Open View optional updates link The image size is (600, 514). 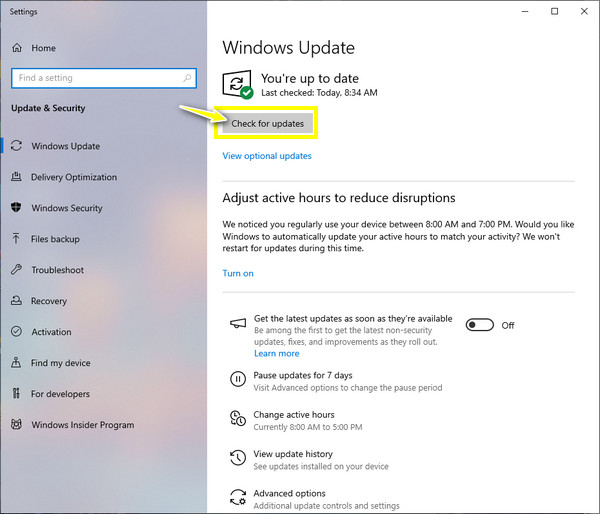pos(267,156)
